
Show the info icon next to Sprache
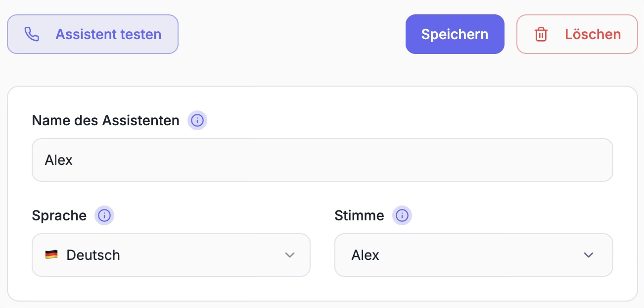click(x=104, y=215)
